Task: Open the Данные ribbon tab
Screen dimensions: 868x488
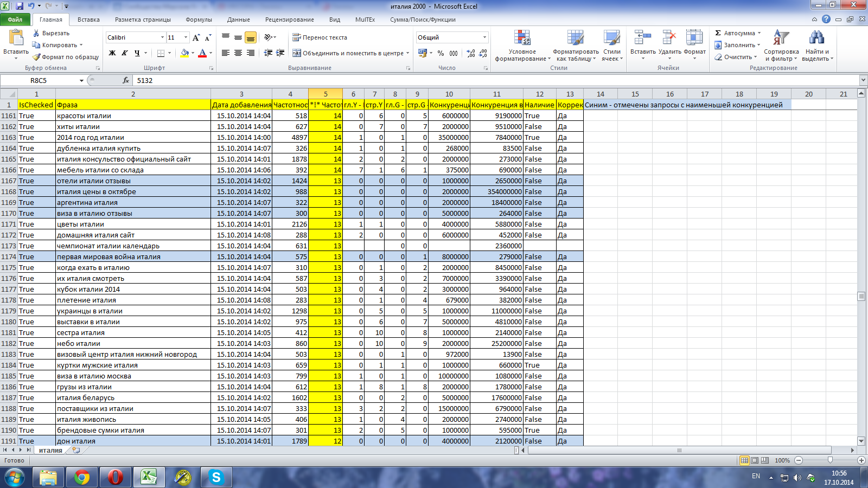Action: 239,20
